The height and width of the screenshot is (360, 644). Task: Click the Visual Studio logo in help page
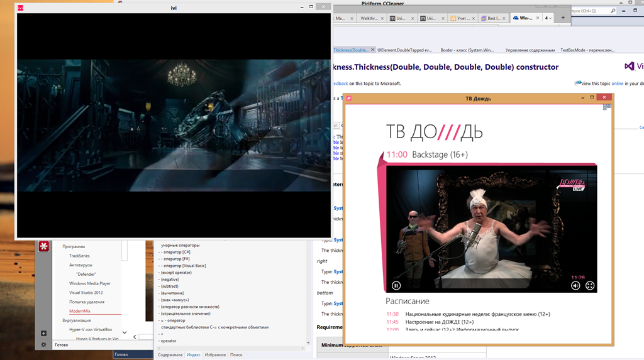tap(634, 66)
